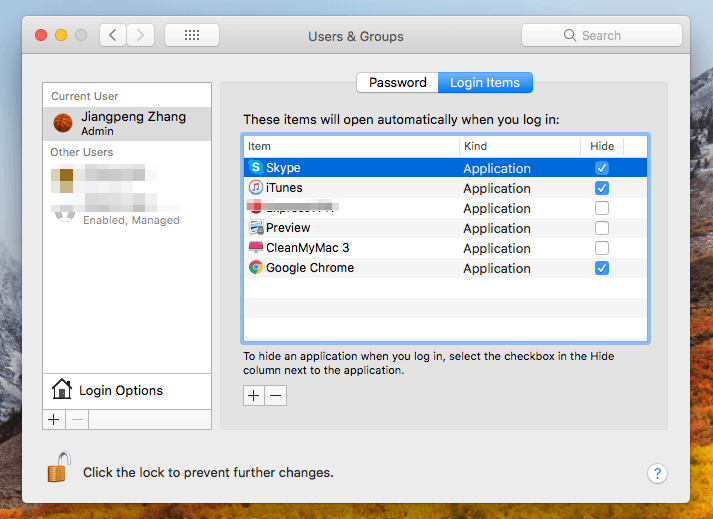
Task: Show all preferences with the grid button
Action: pyautogui.click(x=192, y=35)
